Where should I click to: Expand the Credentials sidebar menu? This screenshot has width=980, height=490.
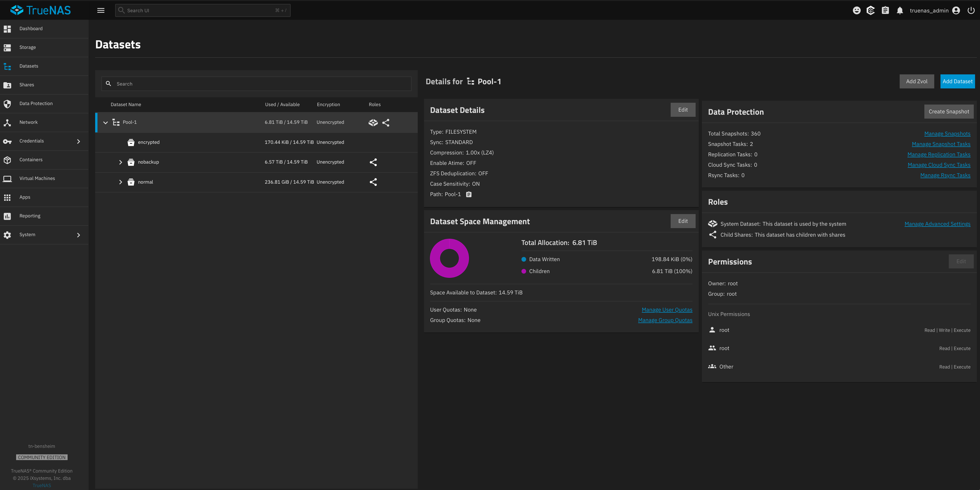(x=78, y=141)
